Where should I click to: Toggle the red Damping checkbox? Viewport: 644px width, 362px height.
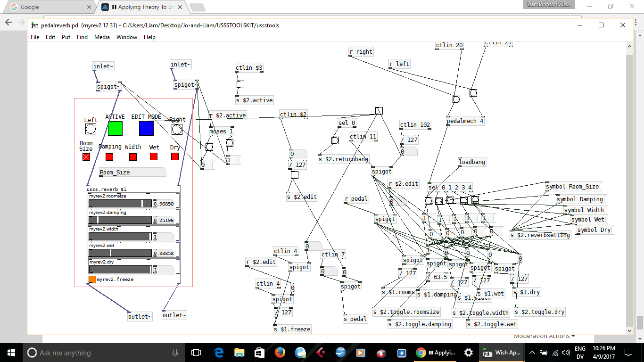109,157
